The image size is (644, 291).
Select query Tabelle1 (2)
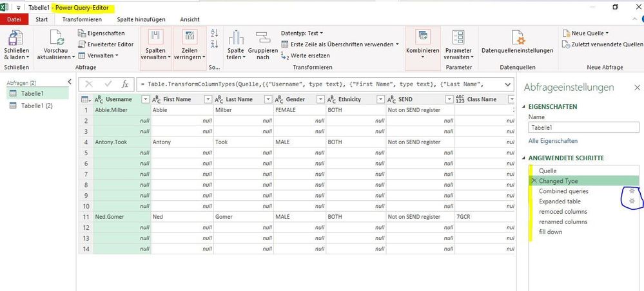(38, 106)
